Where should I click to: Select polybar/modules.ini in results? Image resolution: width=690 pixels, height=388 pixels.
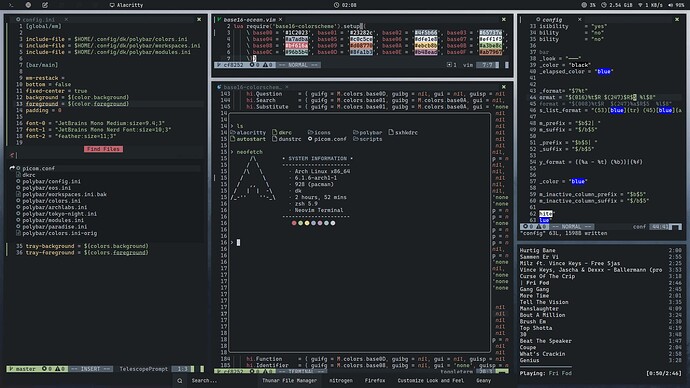tap(53, 220)
